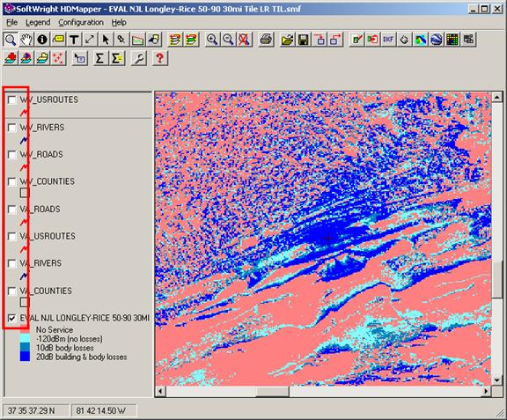Select the pushpin marker tool
Image resolution: width=507 pixels, height=420 pixels.
(x=121, y=40)
